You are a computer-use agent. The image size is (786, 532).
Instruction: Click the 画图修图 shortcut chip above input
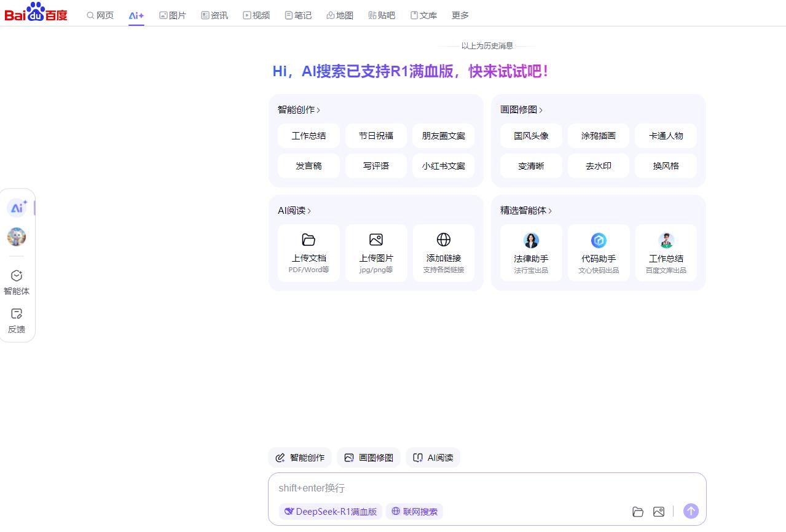pyautogui.click(x=369, y=458)
